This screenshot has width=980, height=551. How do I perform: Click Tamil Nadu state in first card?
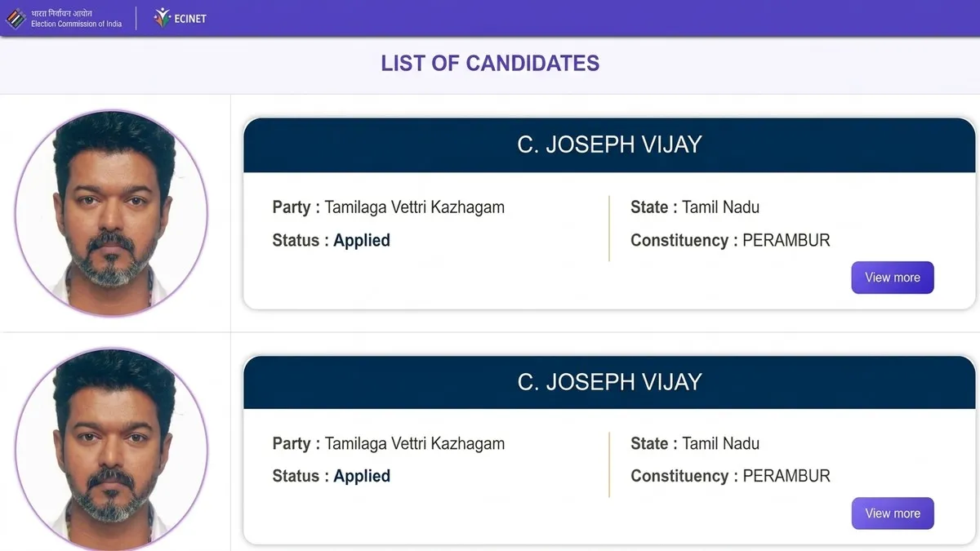(x=720, y=207)
